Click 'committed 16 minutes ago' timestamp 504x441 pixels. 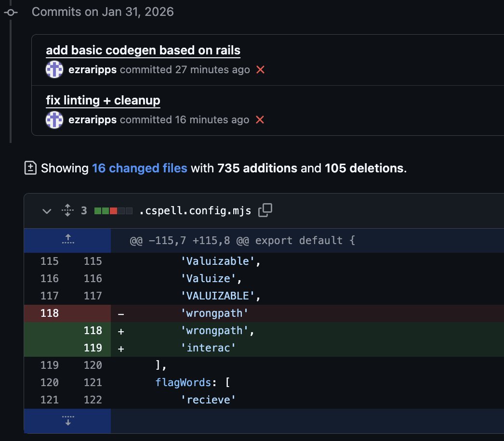pos(185,119)
